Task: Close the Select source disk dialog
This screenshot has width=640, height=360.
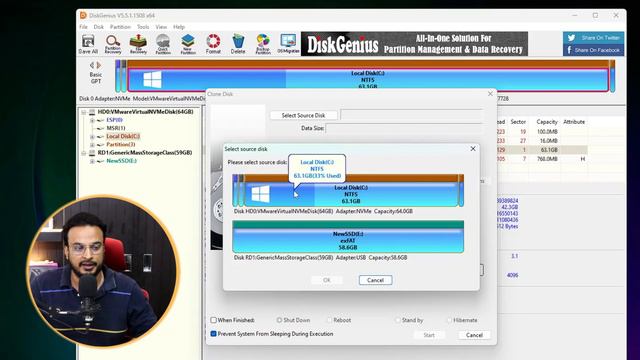Action: [x=473, y=149]
